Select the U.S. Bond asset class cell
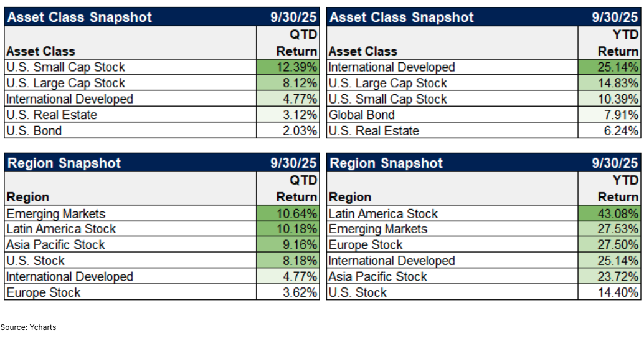This screenshot has width=644, height=338. 34,131
